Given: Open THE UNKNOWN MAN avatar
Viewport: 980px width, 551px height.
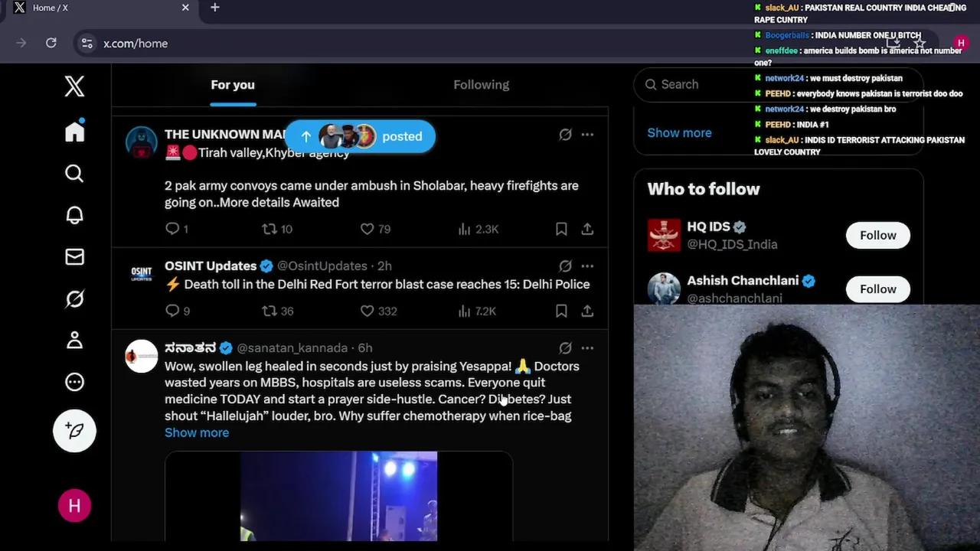Looking at the screenshot, I should tap(142, 142).
